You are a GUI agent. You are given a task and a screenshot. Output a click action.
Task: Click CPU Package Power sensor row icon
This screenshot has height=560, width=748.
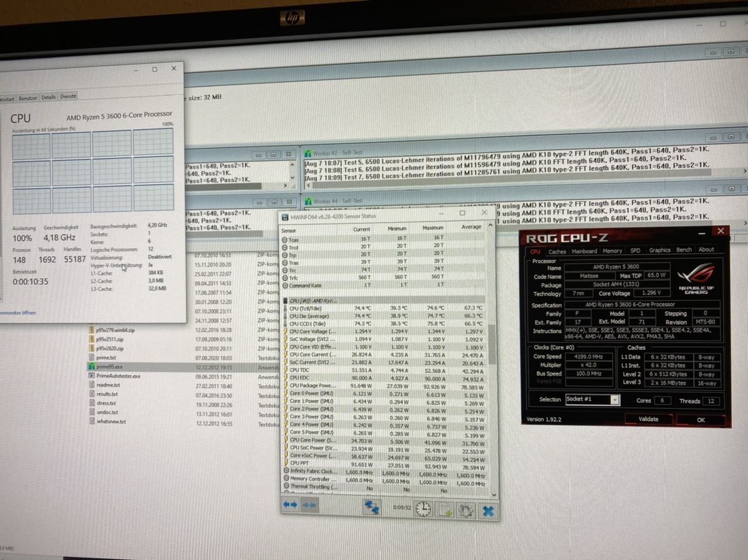[285, 385]
